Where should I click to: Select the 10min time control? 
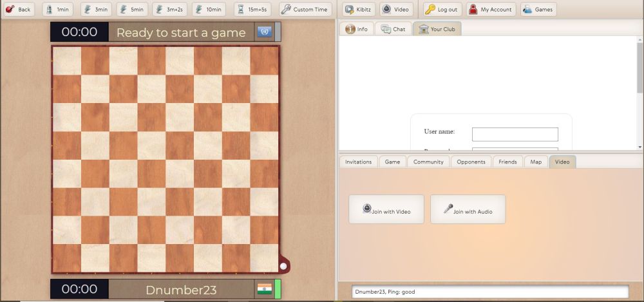[x=208, y=10]
